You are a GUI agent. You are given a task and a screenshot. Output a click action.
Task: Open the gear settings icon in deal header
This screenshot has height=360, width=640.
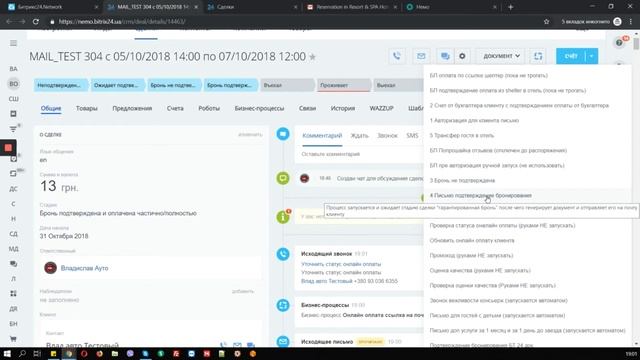[462, 56]
